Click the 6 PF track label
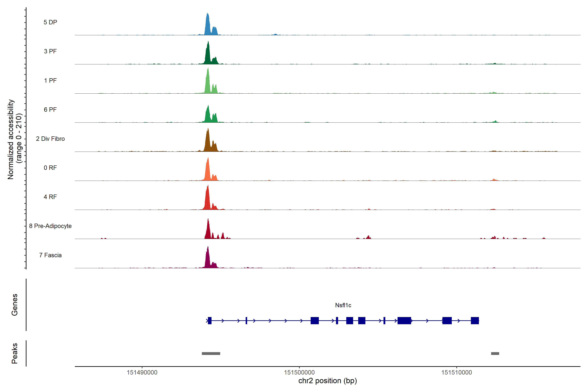588x392 pixels. (50, 109)
